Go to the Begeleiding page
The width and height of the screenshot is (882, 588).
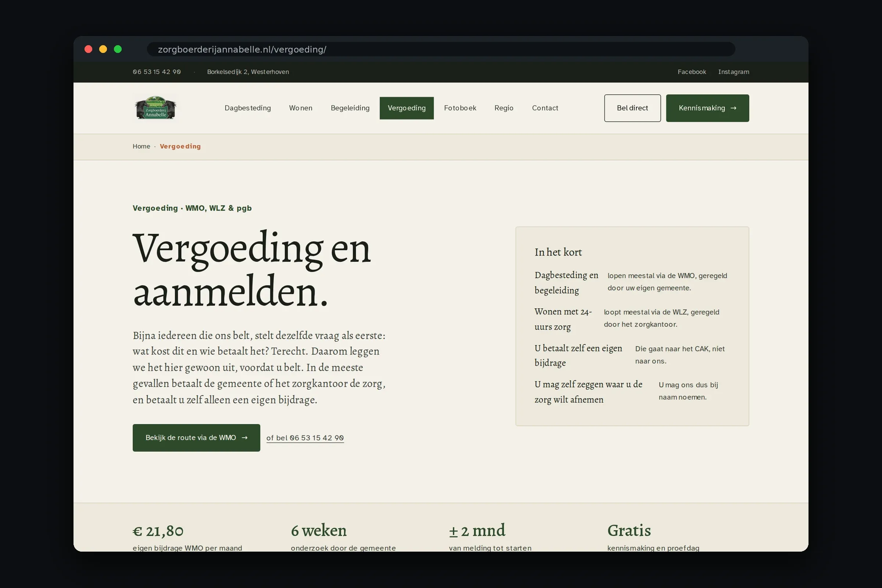pyautogui.click(x=350, y=108)
